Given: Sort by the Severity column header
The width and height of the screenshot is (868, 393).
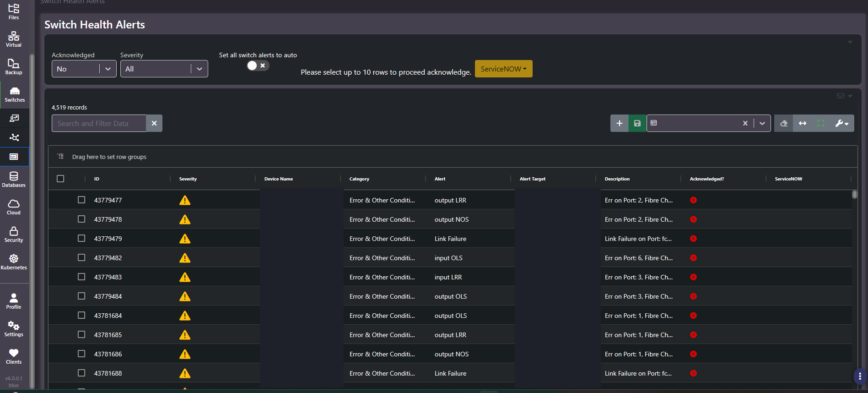Looking at the screenshot, I should [x=188, y=179].
